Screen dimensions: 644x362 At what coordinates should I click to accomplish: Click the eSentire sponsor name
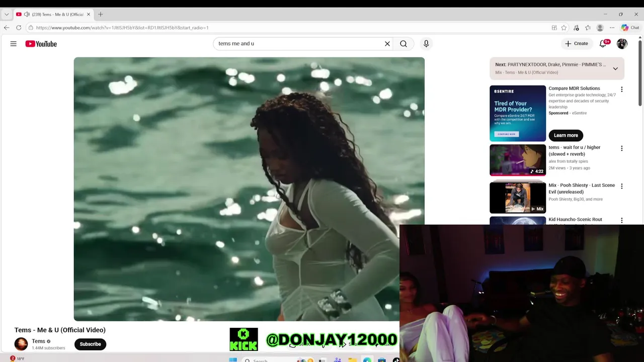click(580, 113)
